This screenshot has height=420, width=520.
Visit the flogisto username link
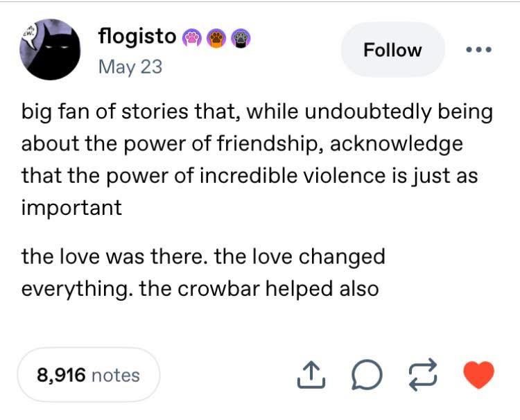click(137, 37)
